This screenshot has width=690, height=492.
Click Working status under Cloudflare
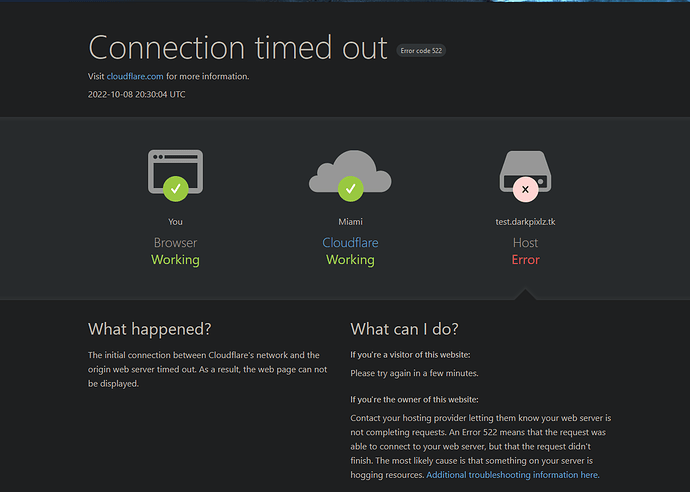click(x=350, y=260)
